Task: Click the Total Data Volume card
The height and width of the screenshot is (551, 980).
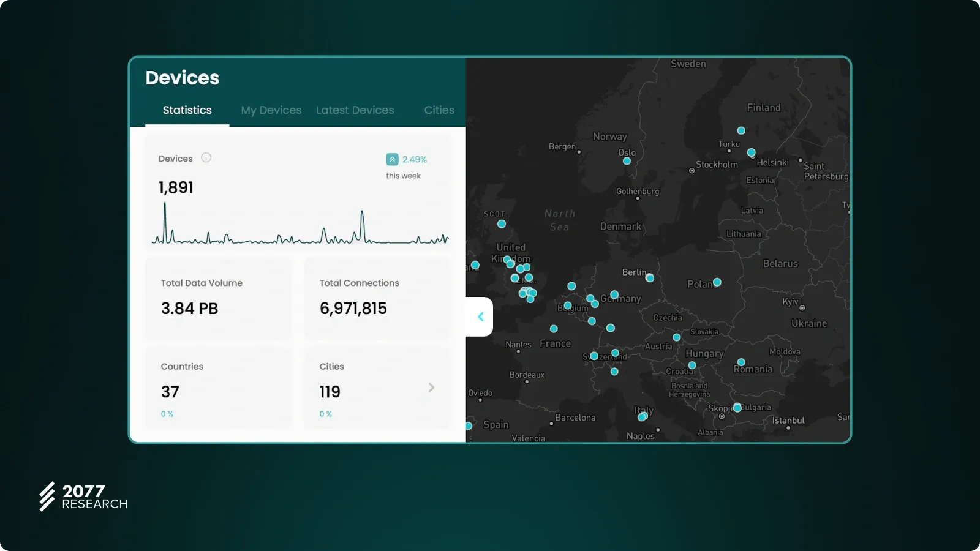Action: pyautogui.click(x=219, y=298)
